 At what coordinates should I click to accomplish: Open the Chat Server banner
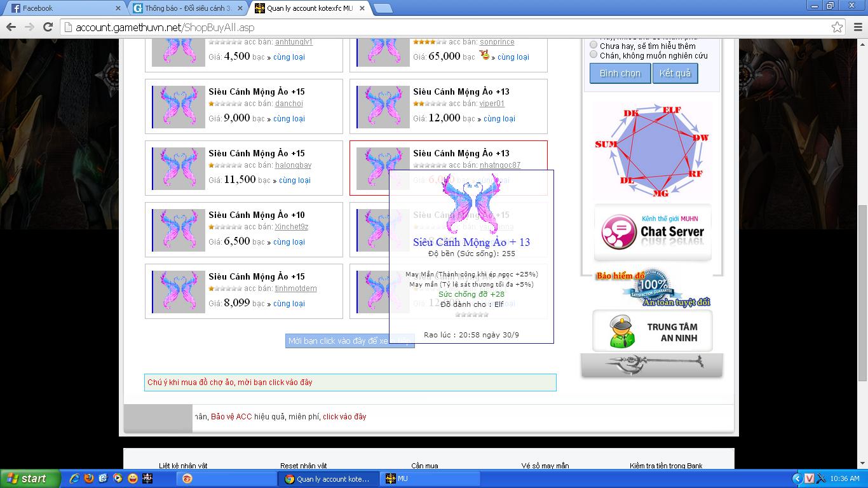[x=653, y=231]
